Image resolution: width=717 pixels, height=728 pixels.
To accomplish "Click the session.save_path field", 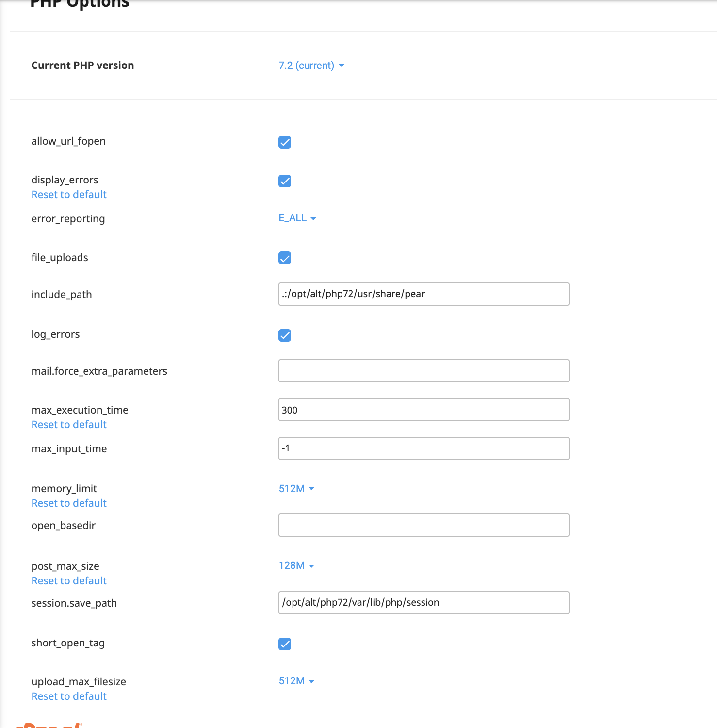I will point(424,603).
